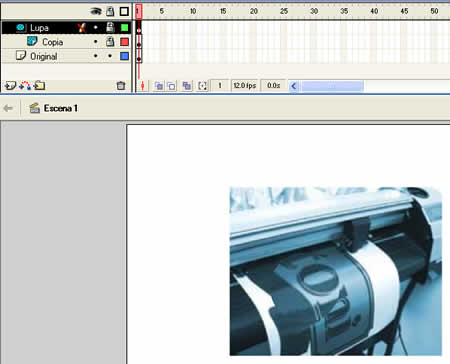Click the 0.0s elapsed time readout
The height and width of the screenshot is (364, 450).
[273, 86]
